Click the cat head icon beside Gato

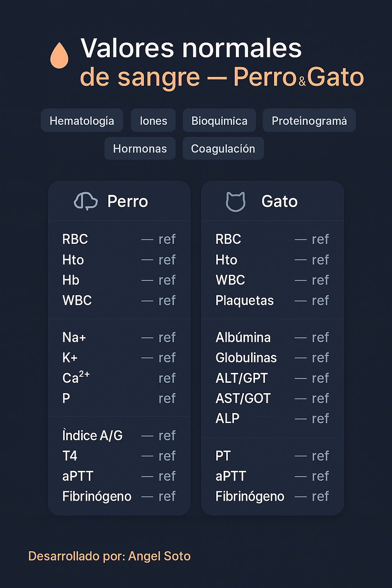pos(235,202)
